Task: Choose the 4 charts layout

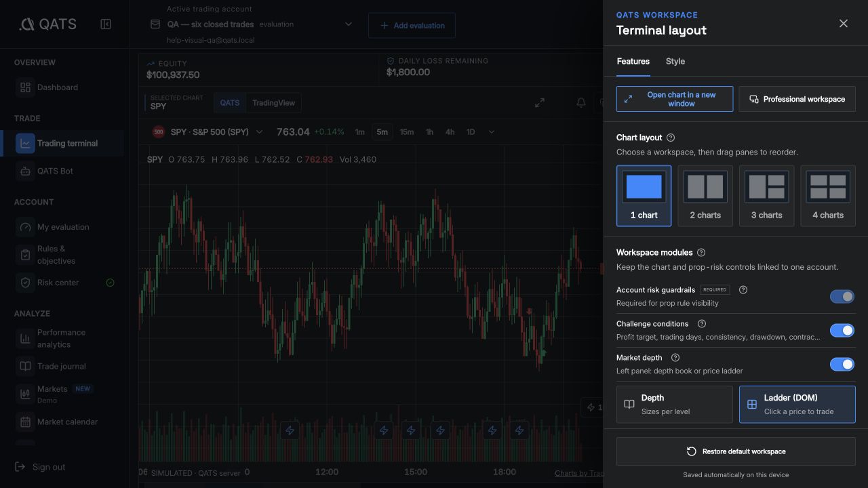Action: point(828,196)
